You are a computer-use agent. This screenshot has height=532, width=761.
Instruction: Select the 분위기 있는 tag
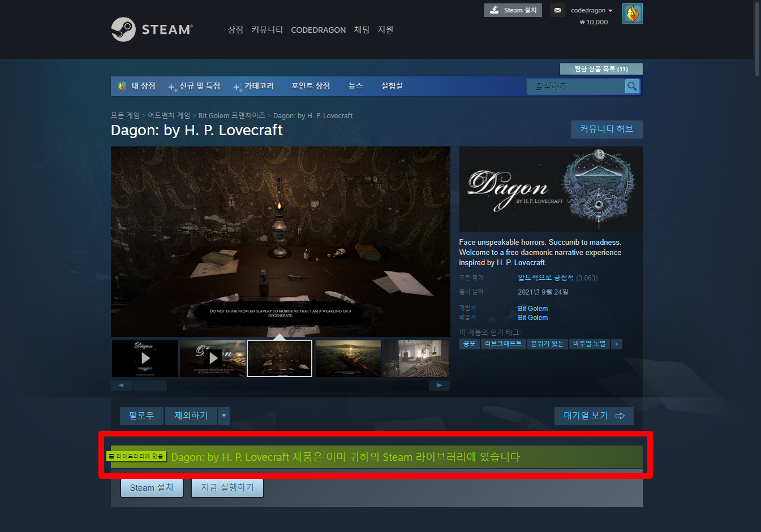tap(547, 344)
